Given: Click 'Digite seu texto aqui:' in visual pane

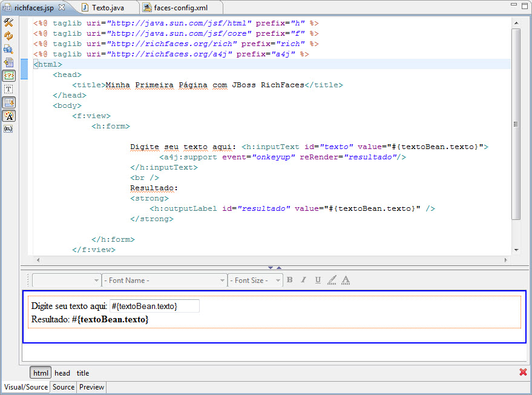Looking at the screenshot, I should coord(69,306).
